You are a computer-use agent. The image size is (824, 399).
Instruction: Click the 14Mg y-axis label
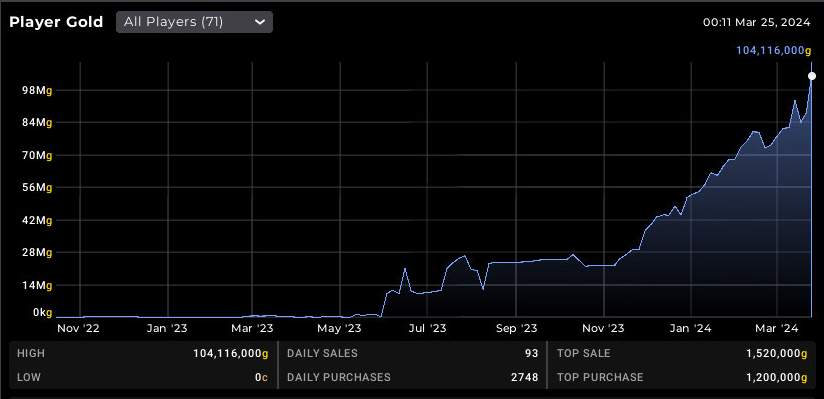coord(37,285)
